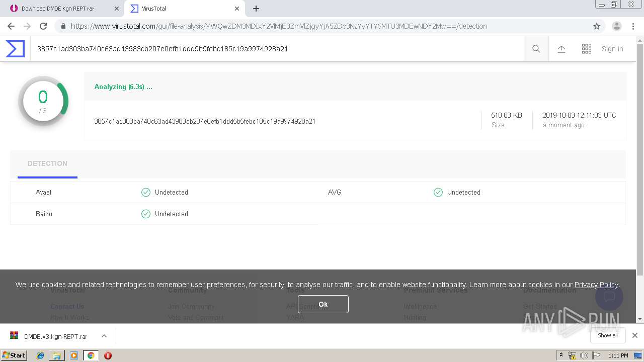Accept cookies with Ok button
This screenshot has width=644, height=362.
click(x=323, y=304)
